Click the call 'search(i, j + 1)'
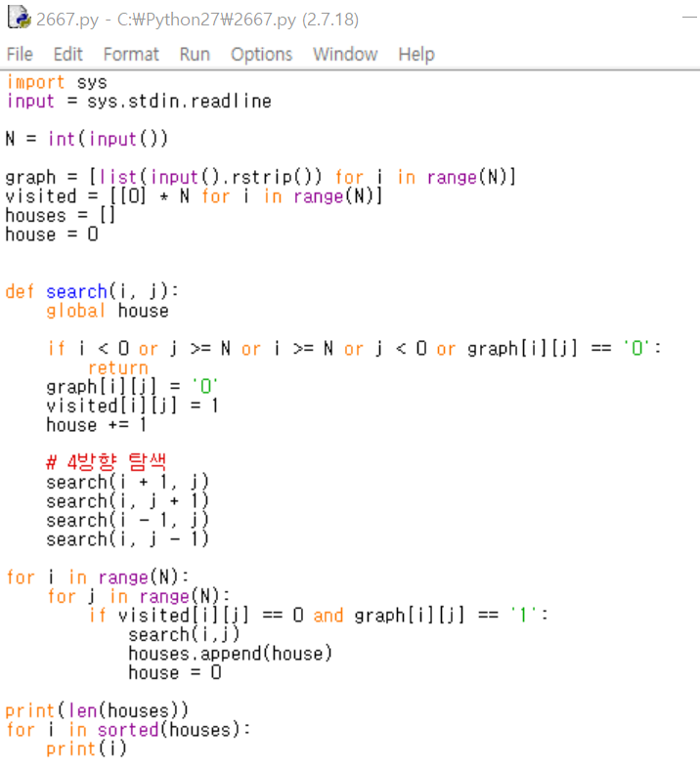The width and height of the screenshot is (700, 769). click(127, 500)
